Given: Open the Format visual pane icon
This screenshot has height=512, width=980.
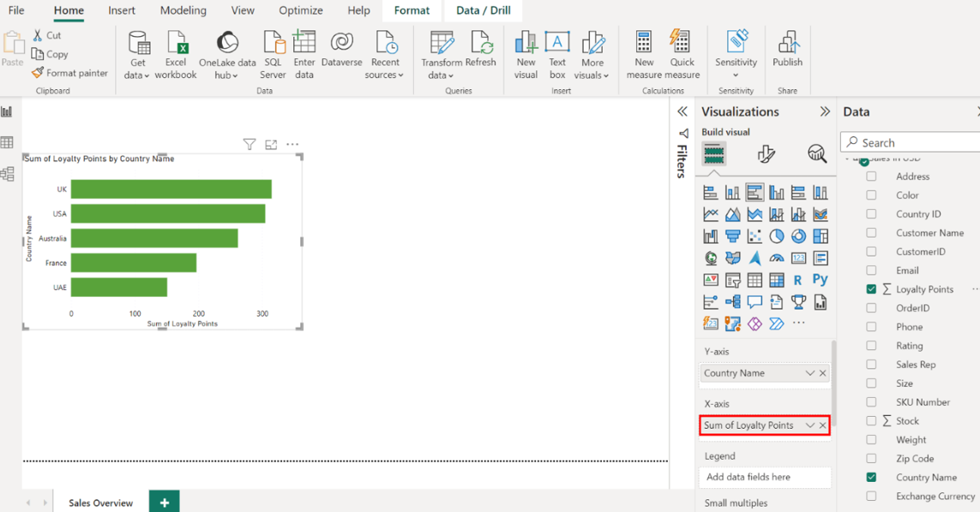Looking at the screenshot, I should (x=766, y=154).
